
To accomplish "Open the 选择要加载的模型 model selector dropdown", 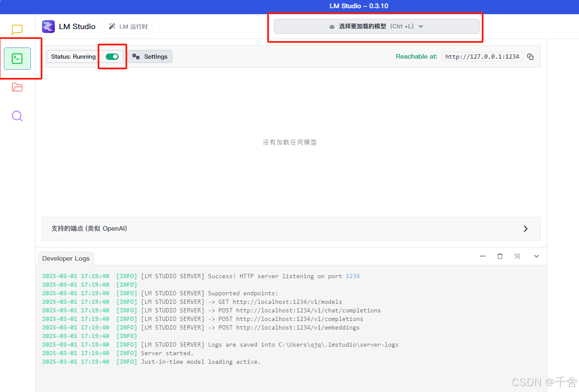I will 376,26.
